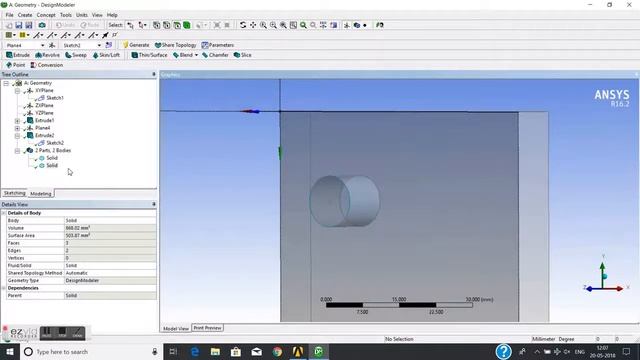Toggle the Faces selection filter

pyautogui.click(x=177, y=25)
